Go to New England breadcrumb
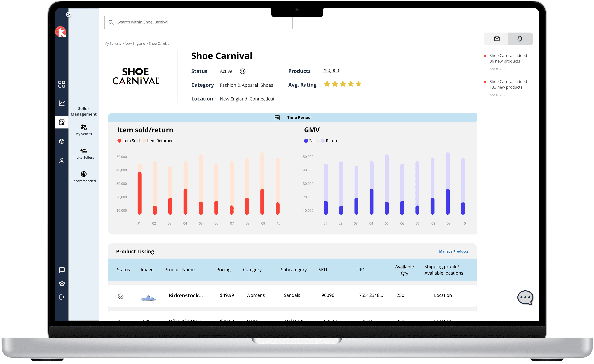Screen dimensions: 594x364 click(x=135, y=44)
